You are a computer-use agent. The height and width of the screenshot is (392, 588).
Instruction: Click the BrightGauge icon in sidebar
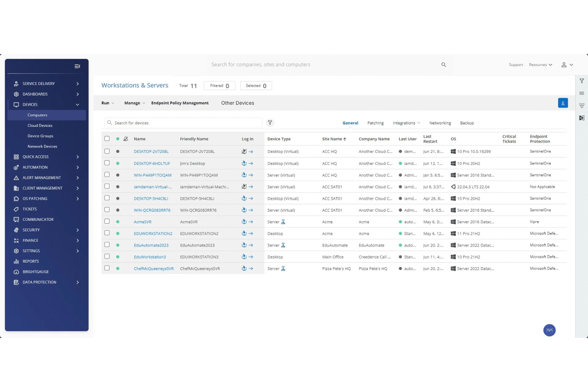tap(16, 272)
